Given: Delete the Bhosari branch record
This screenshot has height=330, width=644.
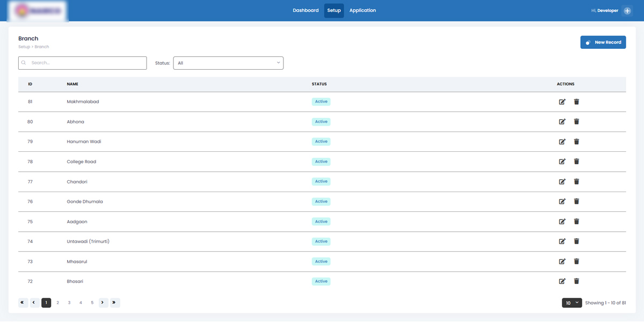Looking at the screenshot, I should point(576,281).
